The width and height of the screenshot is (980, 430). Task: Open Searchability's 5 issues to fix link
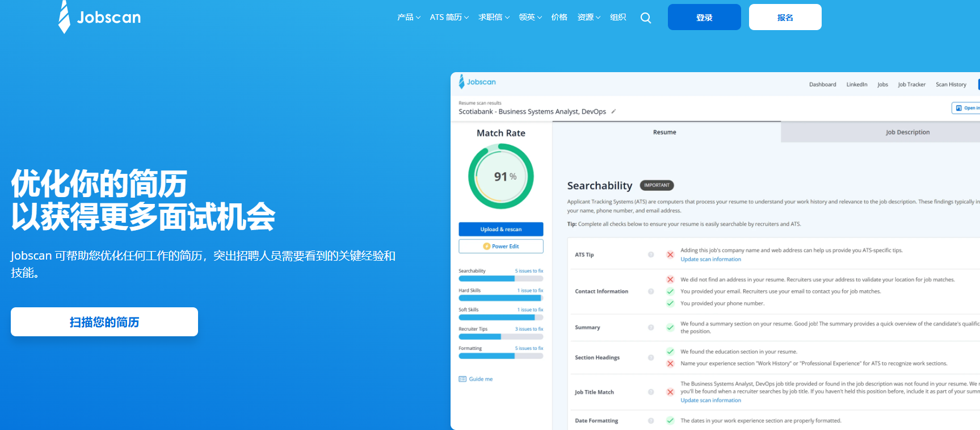pyautogui.click(x=529, y=271)
